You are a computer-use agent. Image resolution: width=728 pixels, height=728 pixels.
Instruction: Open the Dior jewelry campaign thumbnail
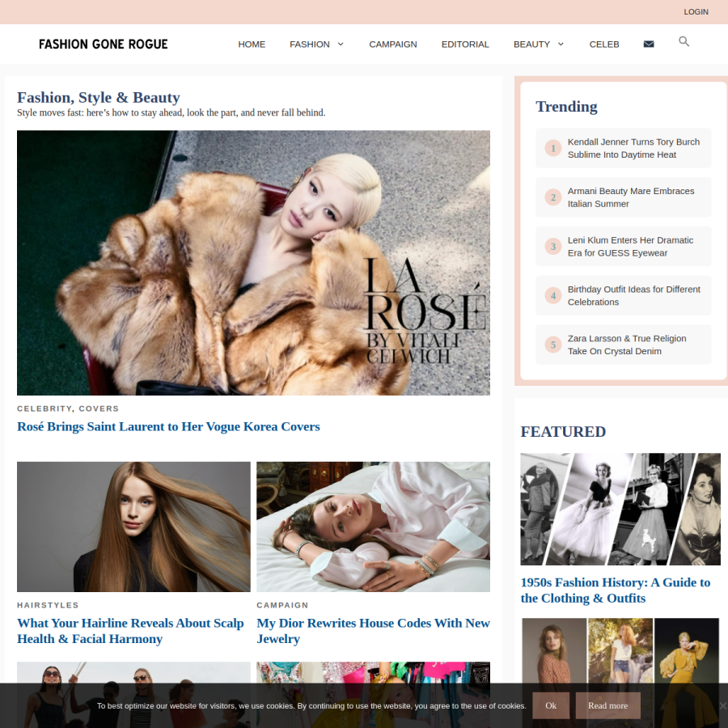(x=373, y=527)
